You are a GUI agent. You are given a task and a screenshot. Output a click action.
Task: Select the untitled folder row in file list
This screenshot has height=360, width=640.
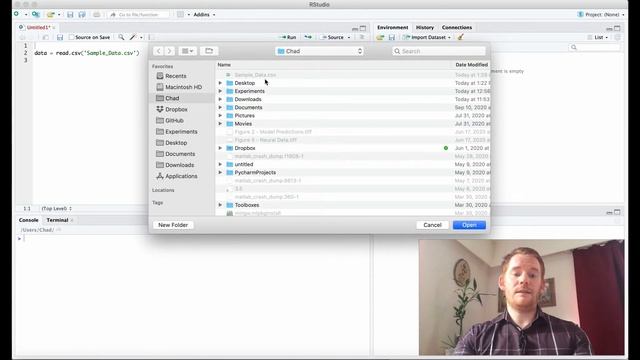[353, 164]
